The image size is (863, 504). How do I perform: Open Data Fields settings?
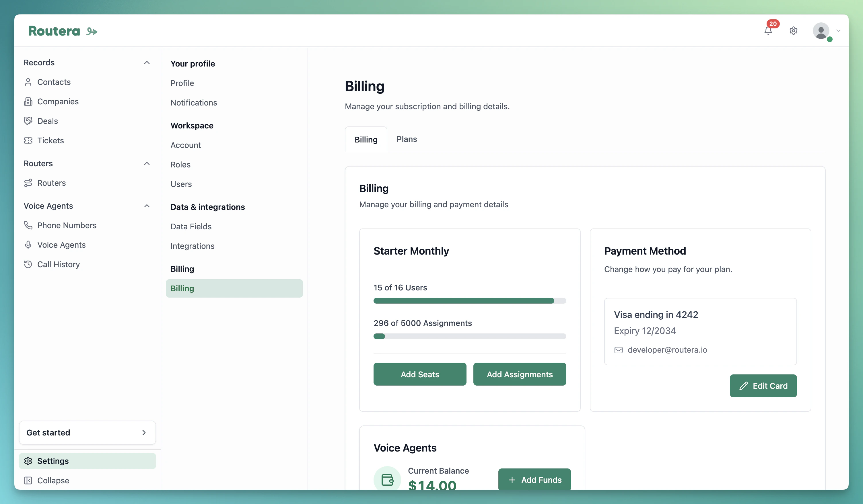pos(191,226)
